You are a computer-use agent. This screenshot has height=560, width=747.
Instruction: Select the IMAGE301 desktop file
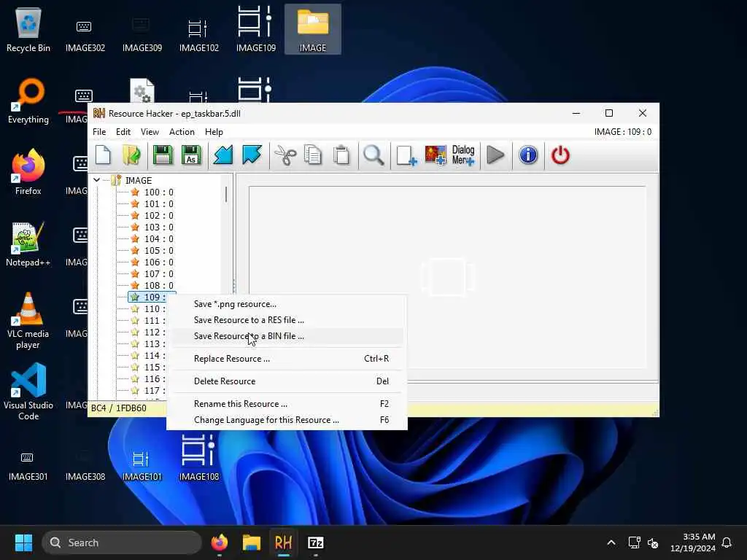pos(28,464)
